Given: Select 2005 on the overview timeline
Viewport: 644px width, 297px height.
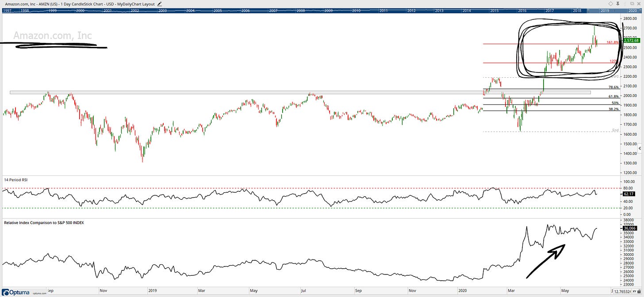Looking at the screenshot, I should pos(218,10).
